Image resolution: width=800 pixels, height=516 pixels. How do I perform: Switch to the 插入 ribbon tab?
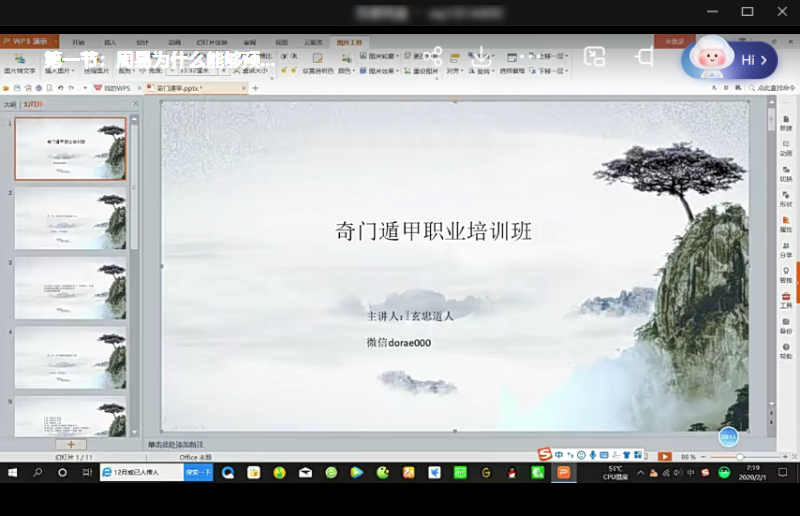pos(110,42)
